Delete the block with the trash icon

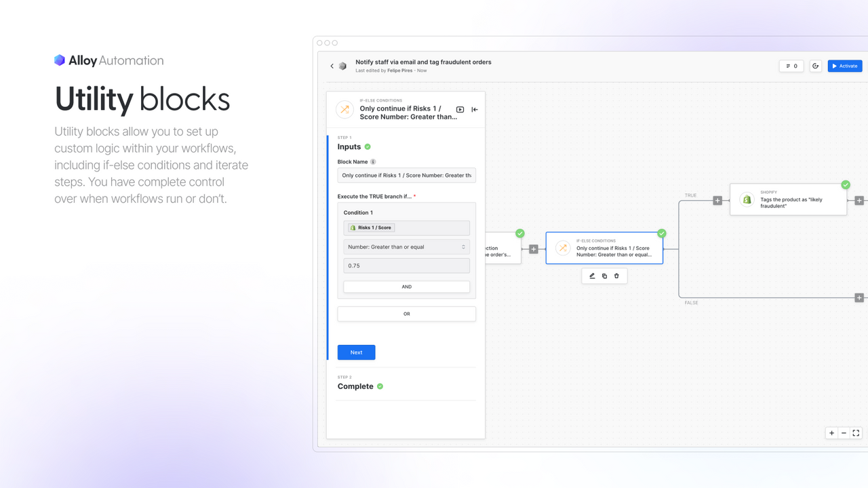click(x=616, y=276)
